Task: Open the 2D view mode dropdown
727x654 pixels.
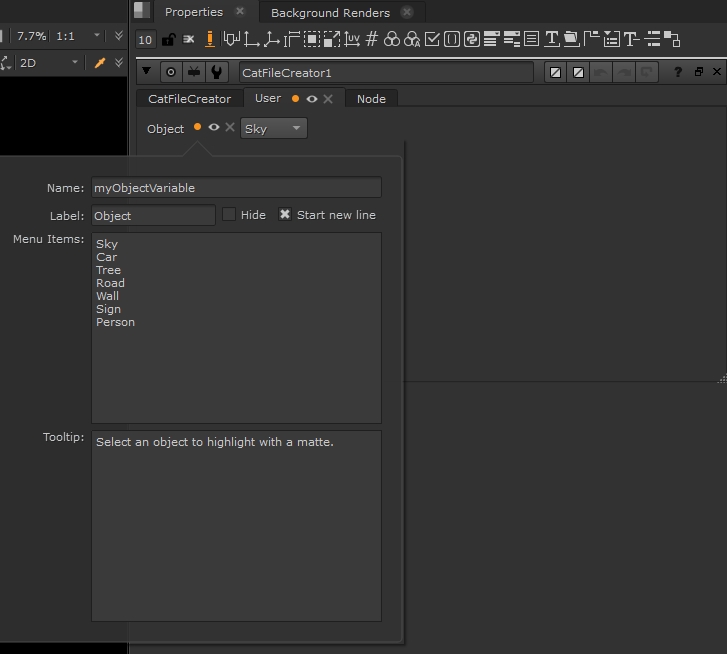Action: tap(48, 63)
